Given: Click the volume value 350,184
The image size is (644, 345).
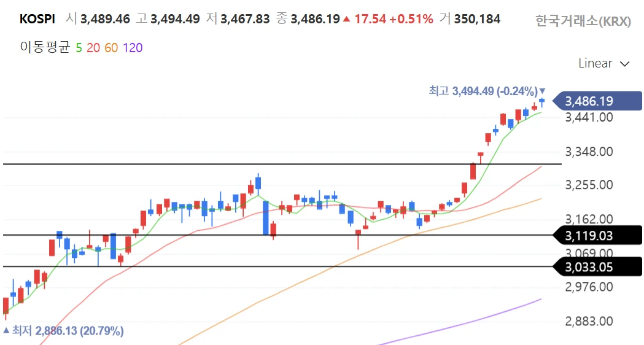Looking at the screenshot, I should pyautogui.click(x=477, y=19).
